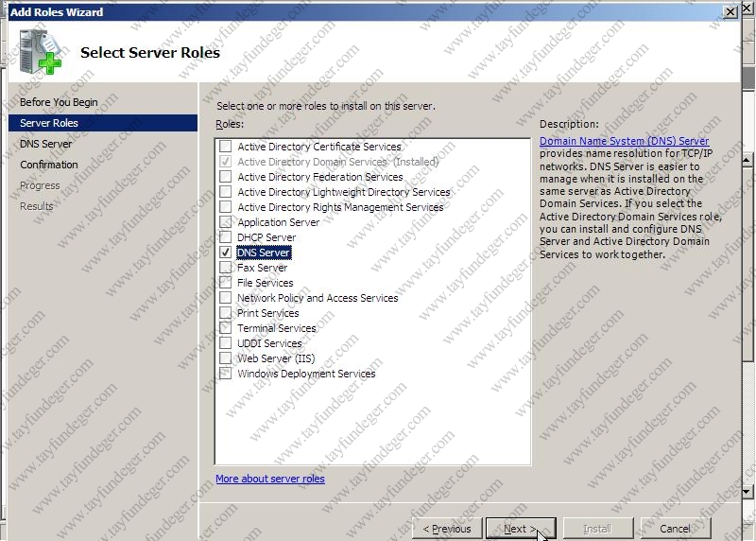Click the background window scrollbar down arrow
Image resolution: width=756 pixels, height=541 pixels.
(x=747, y=492)
